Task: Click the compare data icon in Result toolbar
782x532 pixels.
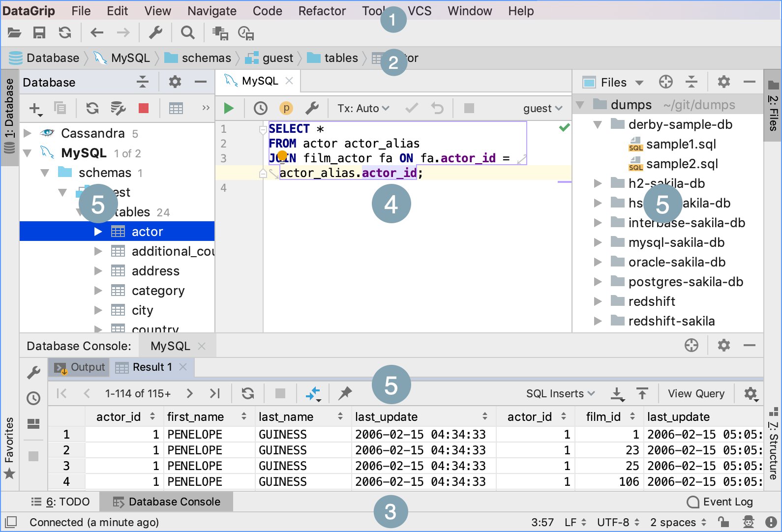Action: pyautogui.click(x=313, y=393)
